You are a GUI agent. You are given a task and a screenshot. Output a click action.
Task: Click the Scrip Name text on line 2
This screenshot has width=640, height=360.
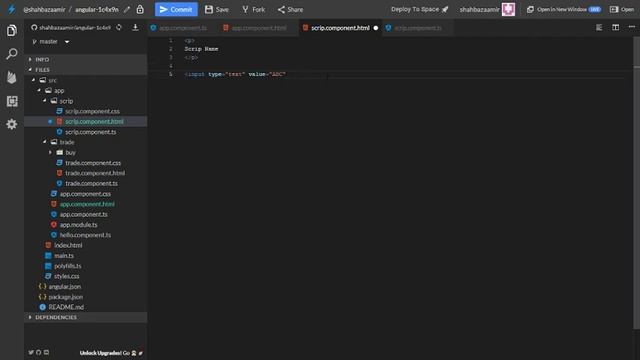tap(201, 49)
